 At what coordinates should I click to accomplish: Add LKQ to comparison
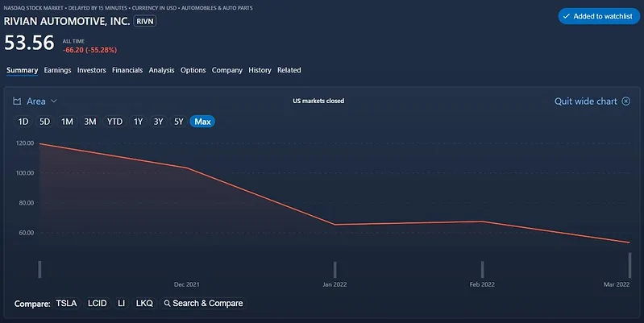click(x=144, y=304)
